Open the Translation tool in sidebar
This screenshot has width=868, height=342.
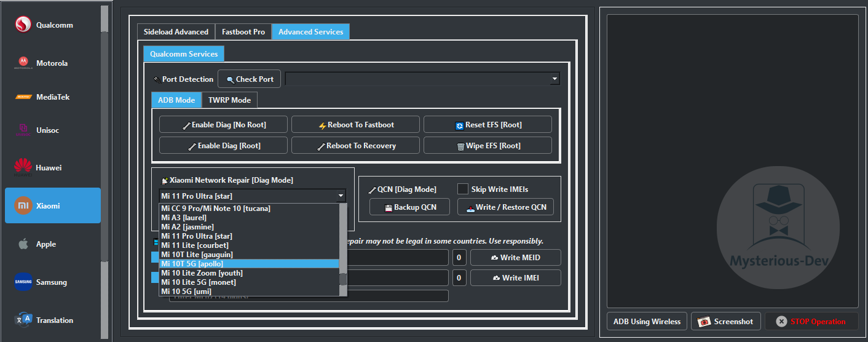53,320
